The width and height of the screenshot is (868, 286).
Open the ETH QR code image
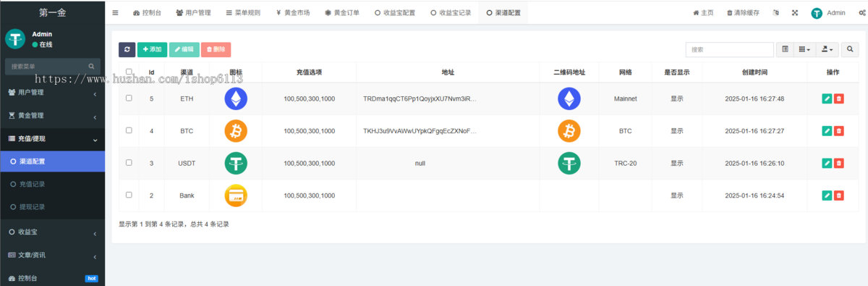click(x=569, y=98)
